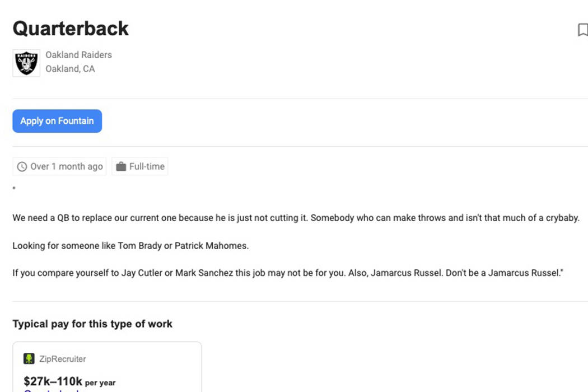The image size is (588, 392).
Task: Click the Oakland Raiders shield logo
Action: point(26,63)
